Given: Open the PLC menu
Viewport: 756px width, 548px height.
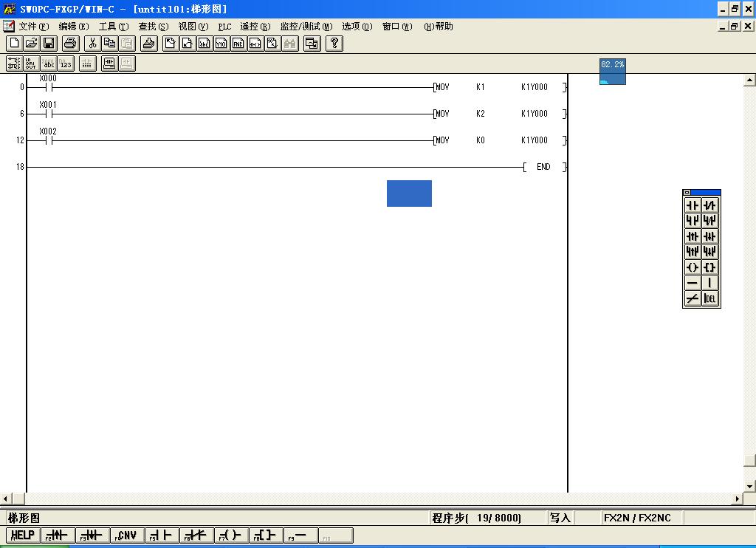Looking at the screenshot, I should 224,27.
